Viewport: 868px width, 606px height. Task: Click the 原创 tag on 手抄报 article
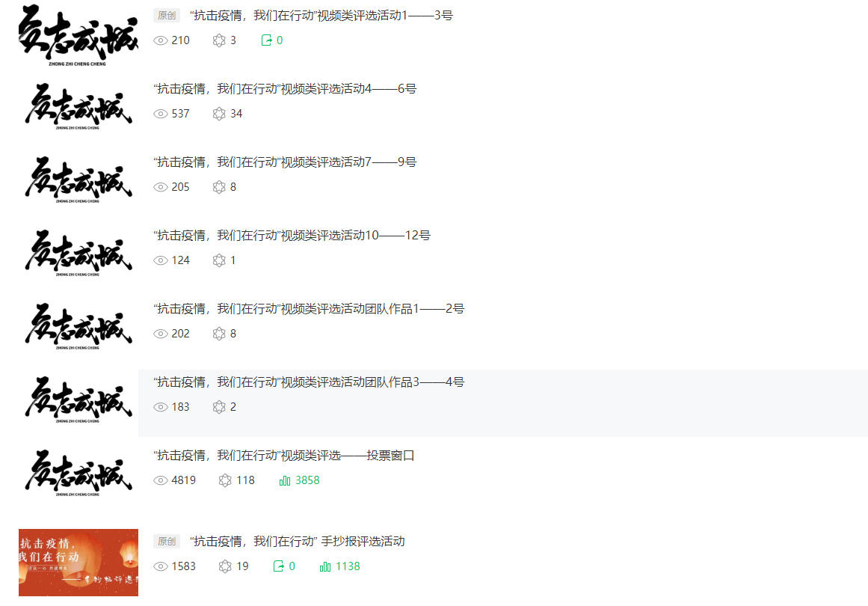click(167, 541)
